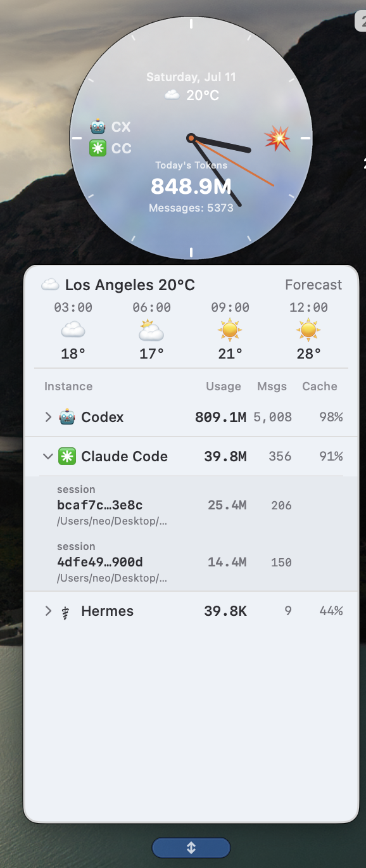Click the cloud icon beside Los Angeles
Screen dimensions: 366x868
click(x=50, y=285)
